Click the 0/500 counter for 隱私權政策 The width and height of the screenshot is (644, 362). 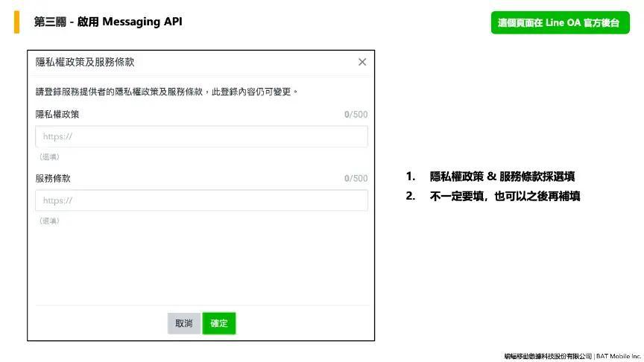(x=356, y=115)
